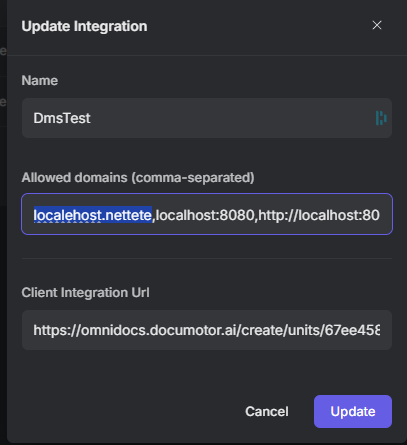Focus the Name field containing DmsTest

[x=207, y=118]
